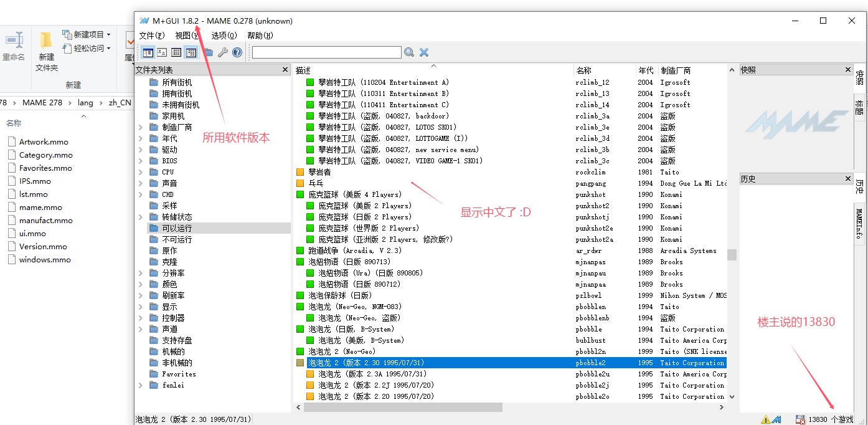Select 庞克篮球 (美版 4 Players) game row
This screenshot has width=868, height=425.
click(509, 194)
